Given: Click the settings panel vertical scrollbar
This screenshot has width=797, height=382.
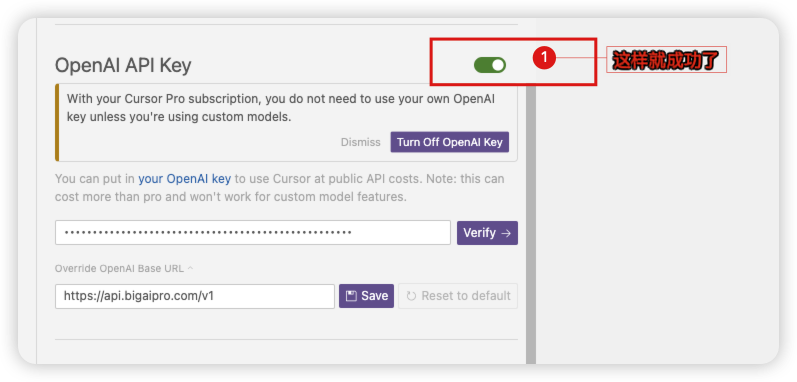Looking at the screenshot, I should [x=531, y=224].
